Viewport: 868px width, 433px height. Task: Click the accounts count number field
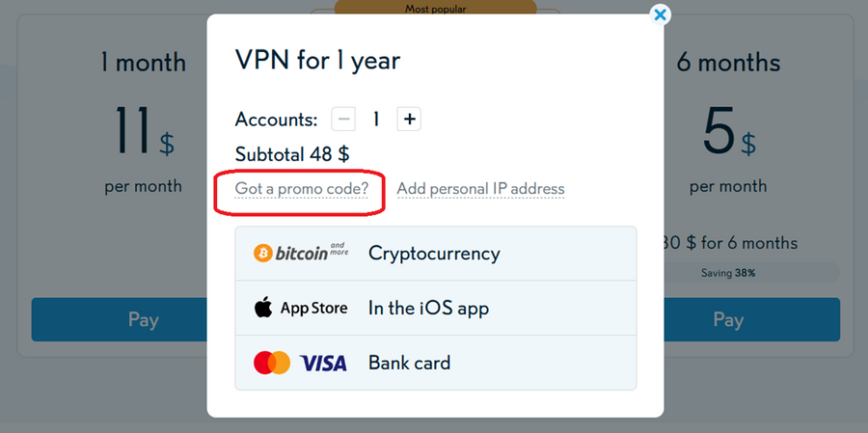(376, 120)
